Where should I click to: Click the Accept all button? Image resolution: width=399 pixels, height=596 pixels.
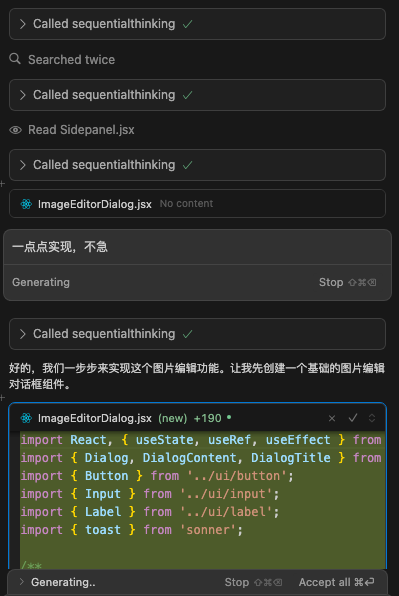click(336, 582)
